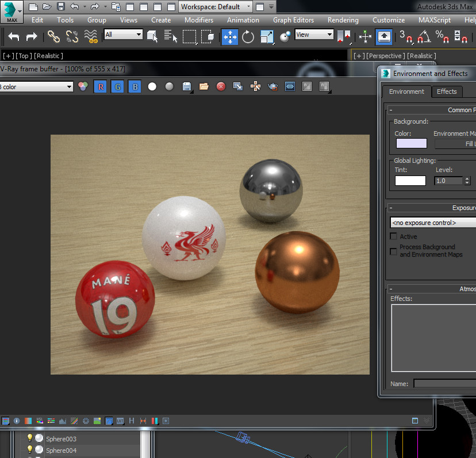Switch to Effects tab
This screenshot has width=476, height=458.
pos(447,91)
